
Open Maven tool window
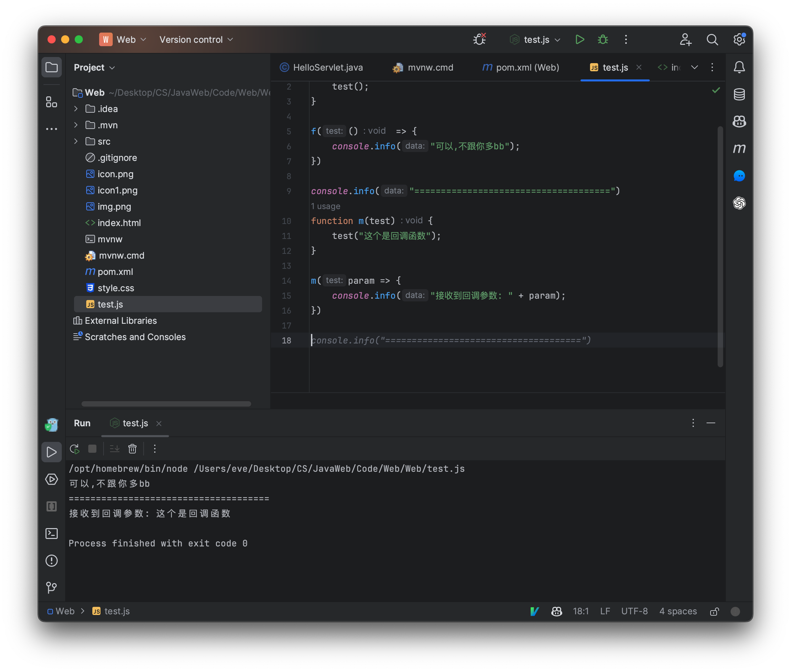pyautogui.click(x=739, y=149)
